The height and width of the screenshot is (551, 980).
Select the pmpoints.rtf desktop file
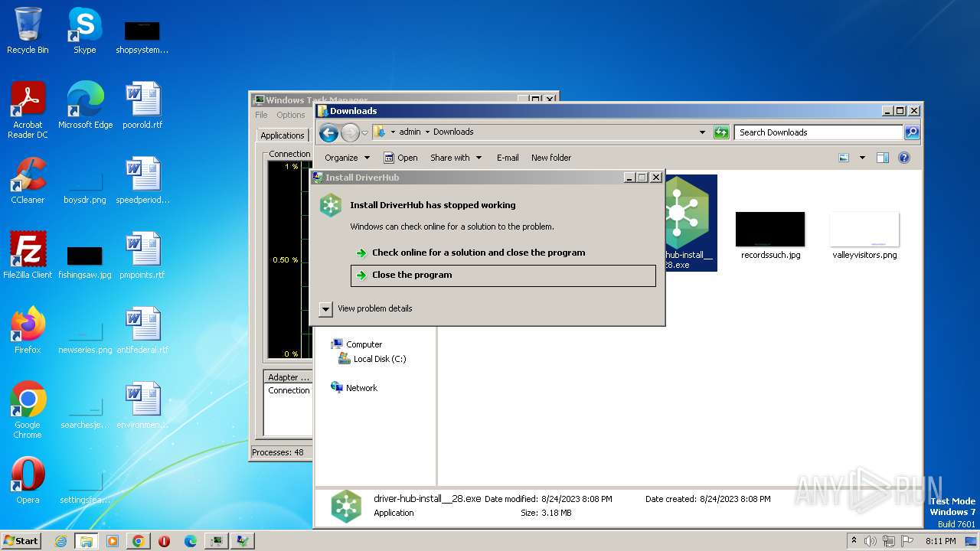pyautogui.click(x=142, y=255)
